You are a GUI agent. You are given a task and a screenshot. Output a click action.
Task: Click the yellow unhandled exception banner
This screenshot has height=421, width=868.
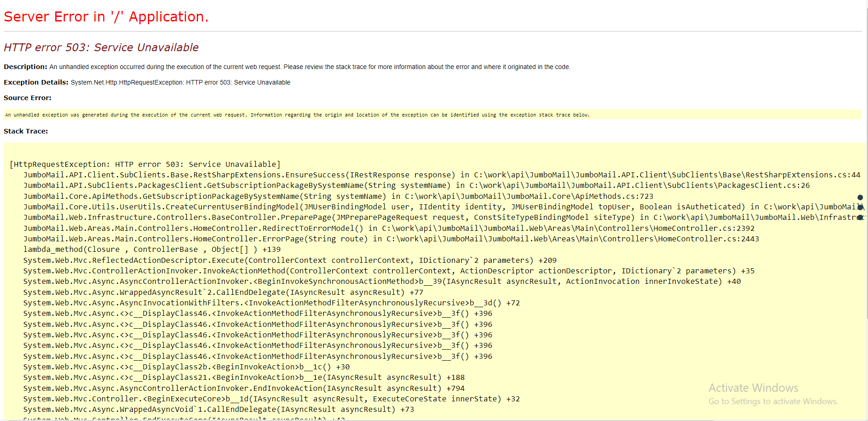pyautogui.click(x=297, y=115)
